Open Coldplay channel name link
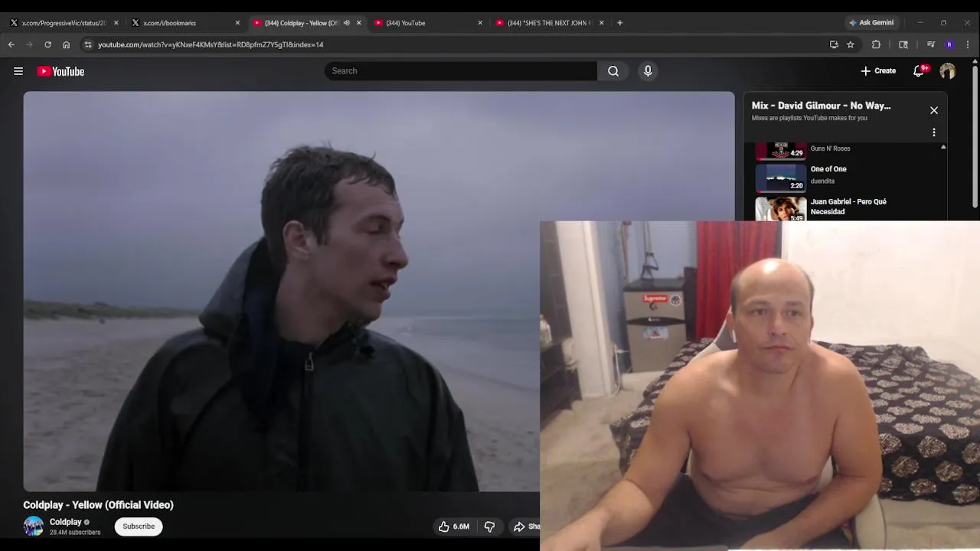 pyautogui.click(x=65, y=522)
